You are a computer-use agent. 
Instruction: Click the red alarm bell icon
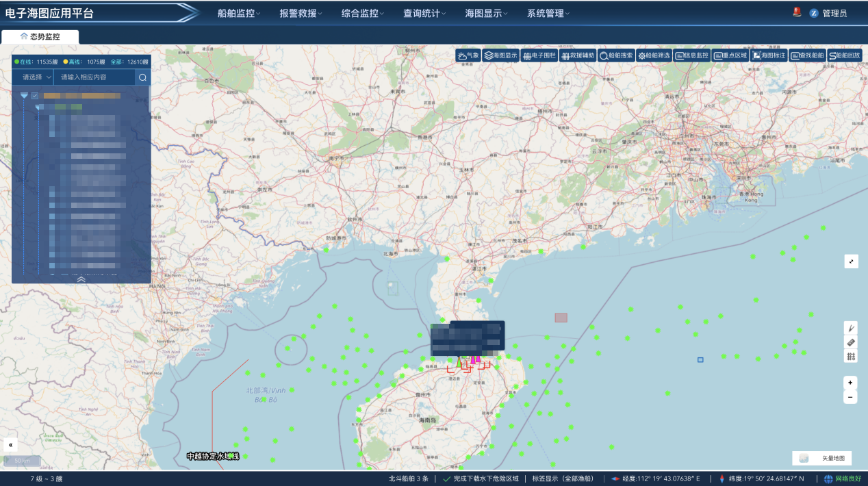pos(797,12)
